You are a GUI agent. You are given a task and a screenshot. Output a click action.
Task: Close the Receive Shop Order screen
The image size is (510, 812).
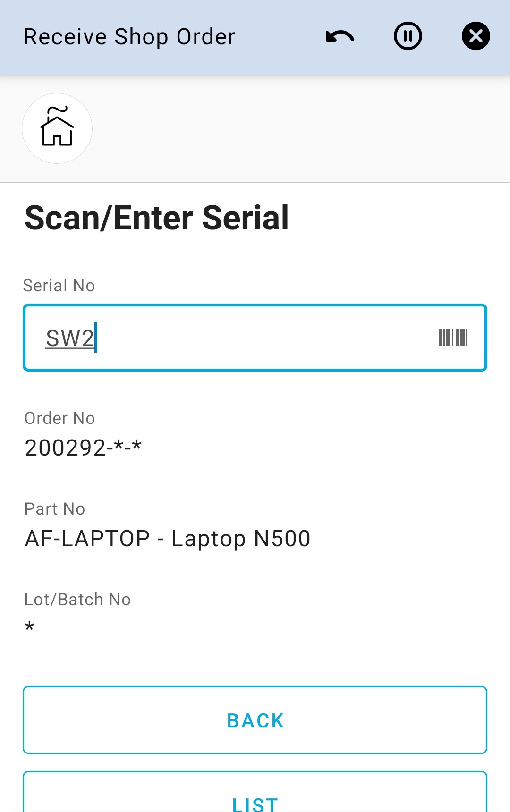476,36
